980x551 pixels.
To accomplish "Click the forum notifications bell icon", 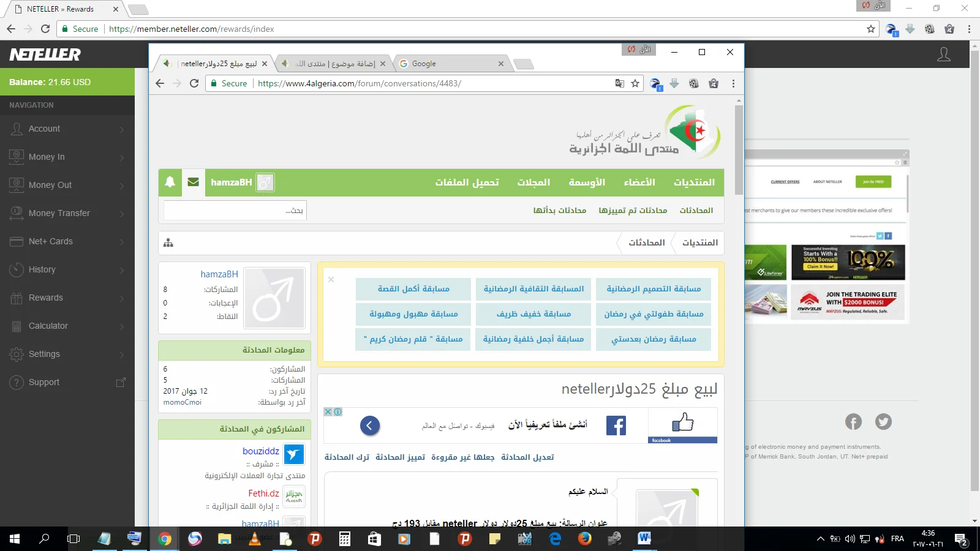I will (x=170, y=182).
